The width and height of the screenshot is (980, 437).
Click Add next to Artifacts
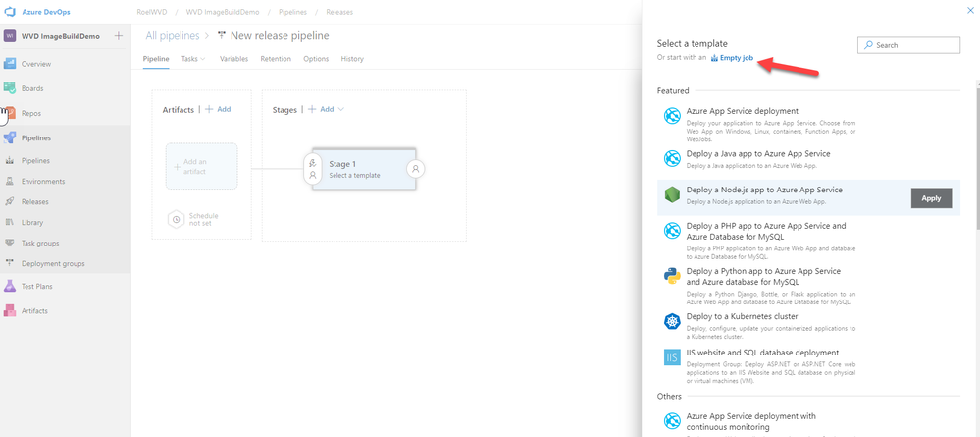point(218,109)
